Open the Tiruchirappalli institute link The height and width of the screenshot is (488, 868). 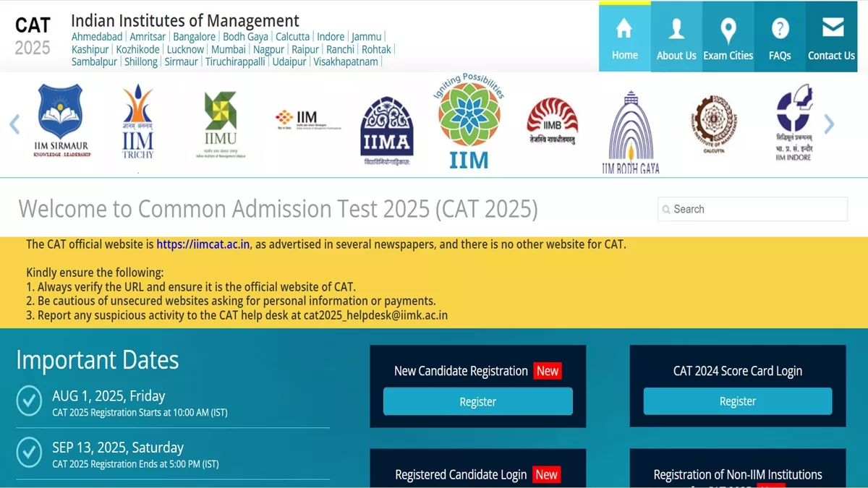point(236,62)
